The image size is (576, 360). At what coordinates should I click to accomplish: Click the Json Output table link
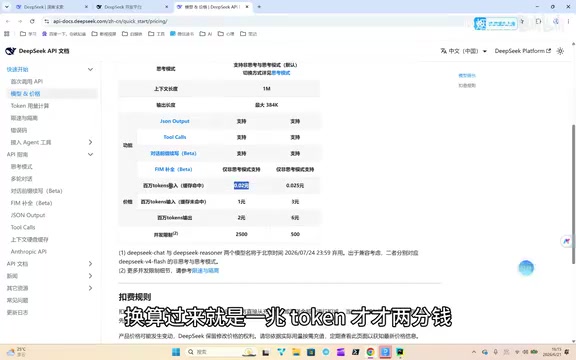[174, 121]
